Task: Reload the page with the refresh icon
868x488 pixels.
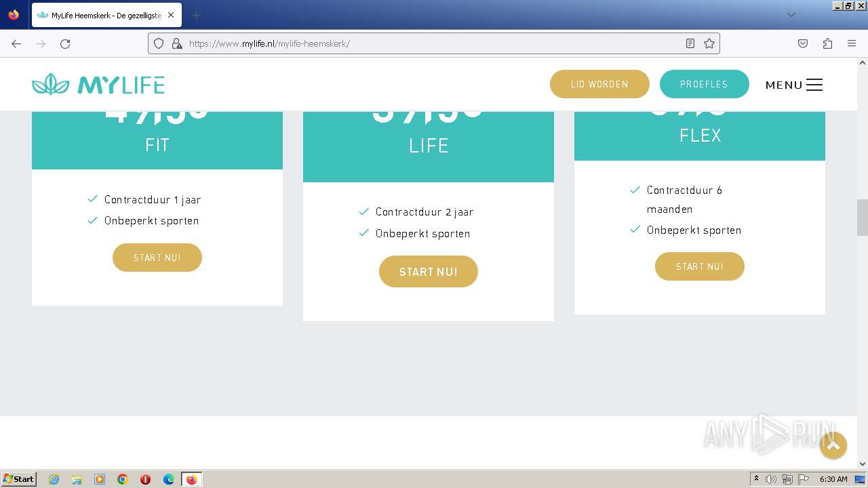Action: (x=65, y=43)
